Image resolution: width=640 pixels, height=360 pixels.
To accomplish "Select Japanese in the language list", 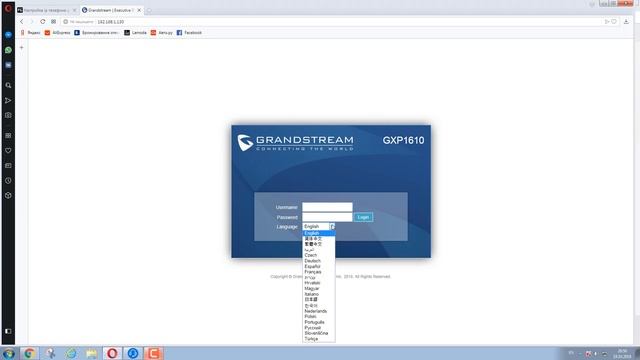I will pyautogui.click(x=319, y=300).
